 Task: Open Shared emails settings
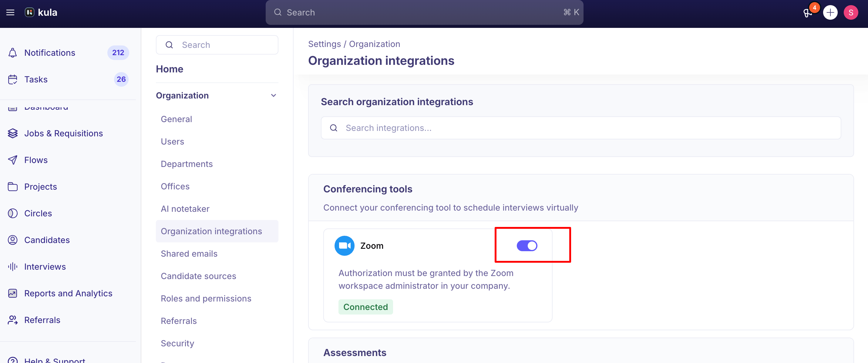click(189, 254)
